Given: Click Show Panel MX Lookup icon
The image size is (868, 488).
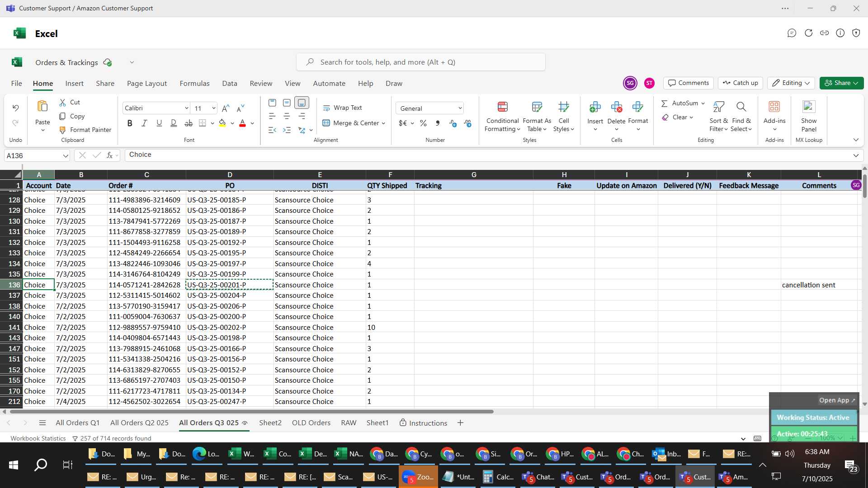Looking at the screenshot, I should (809, 107).
